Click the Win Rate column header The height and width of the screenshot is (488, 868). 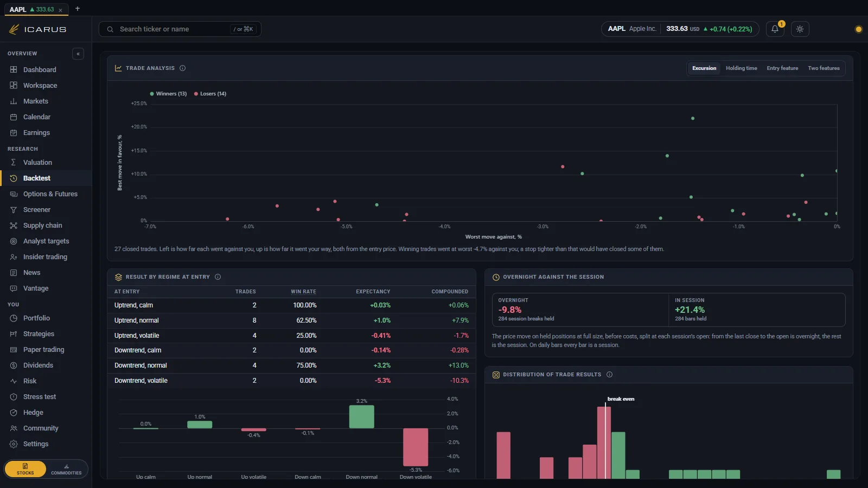(303, 292)
